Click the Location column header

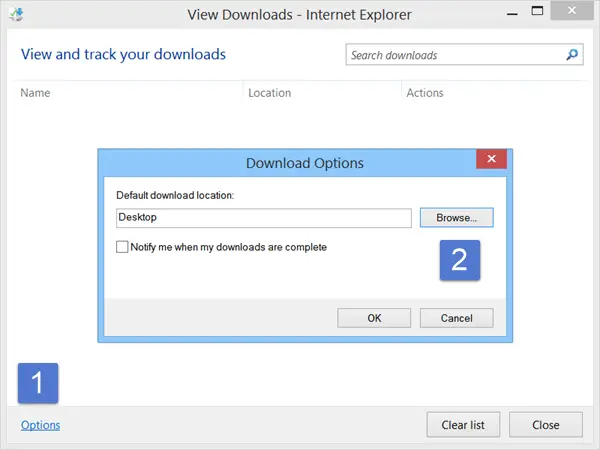point(269,93)
